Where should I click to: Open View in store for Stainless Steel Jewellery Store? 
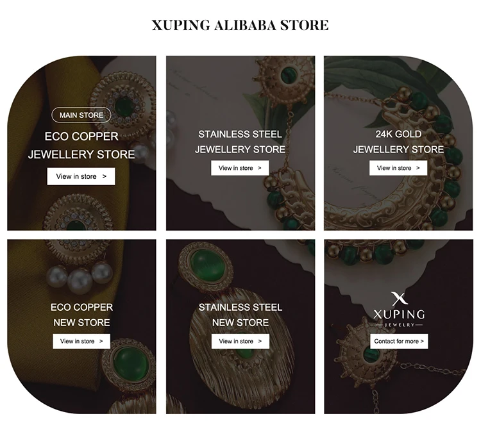(x=240, y=168)
